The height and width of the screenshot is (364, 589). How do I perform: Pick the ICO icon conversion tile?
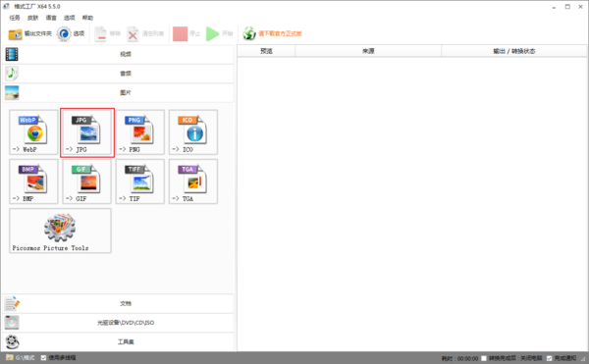[193, 132]
